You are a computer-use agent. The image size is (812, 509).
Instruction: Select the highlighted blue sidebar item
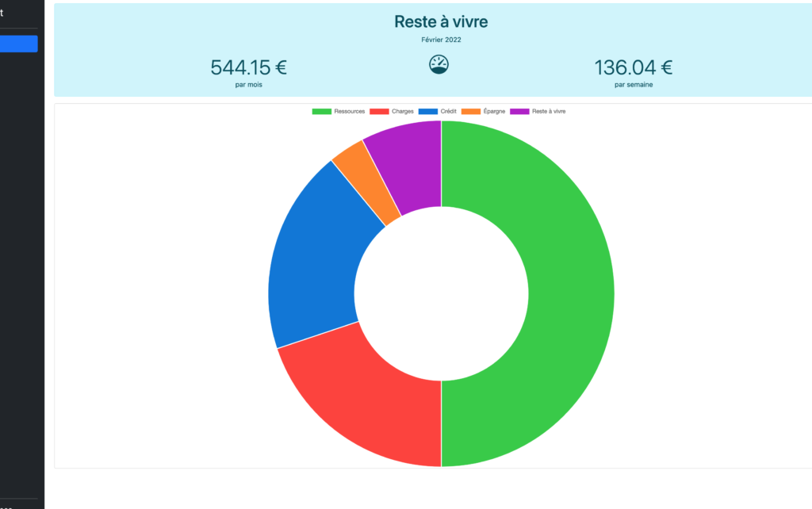coord(18,44)
